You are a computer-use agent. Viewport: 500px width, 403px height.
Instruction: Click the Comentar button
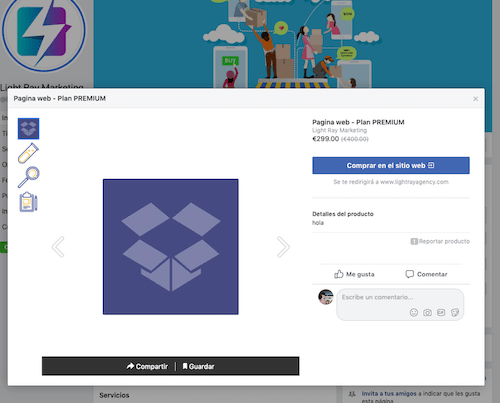[x=426, y=274]
